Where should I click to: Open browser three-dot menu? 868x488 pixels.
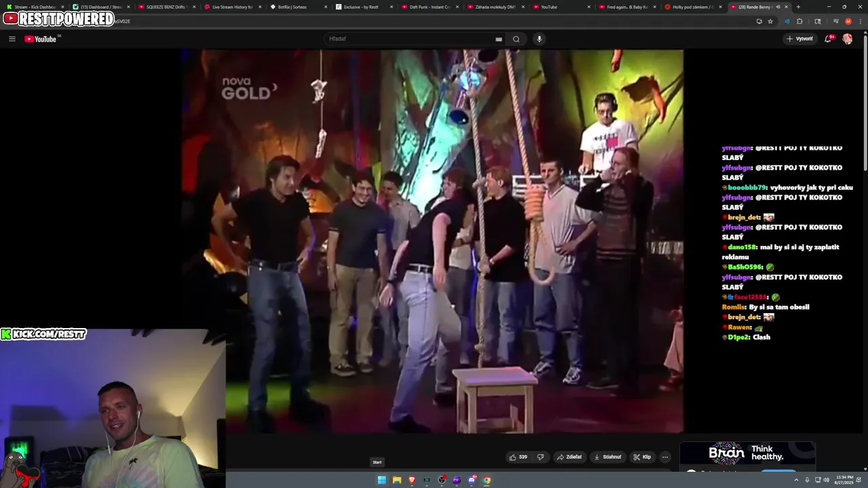tap(860, 21)
